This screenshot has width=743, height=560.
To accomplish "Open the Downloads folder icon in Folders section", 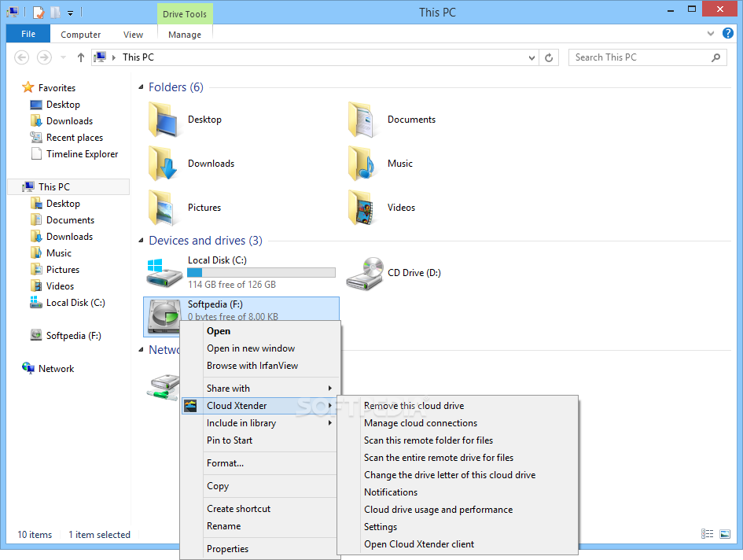I will (x=163, y=164).
